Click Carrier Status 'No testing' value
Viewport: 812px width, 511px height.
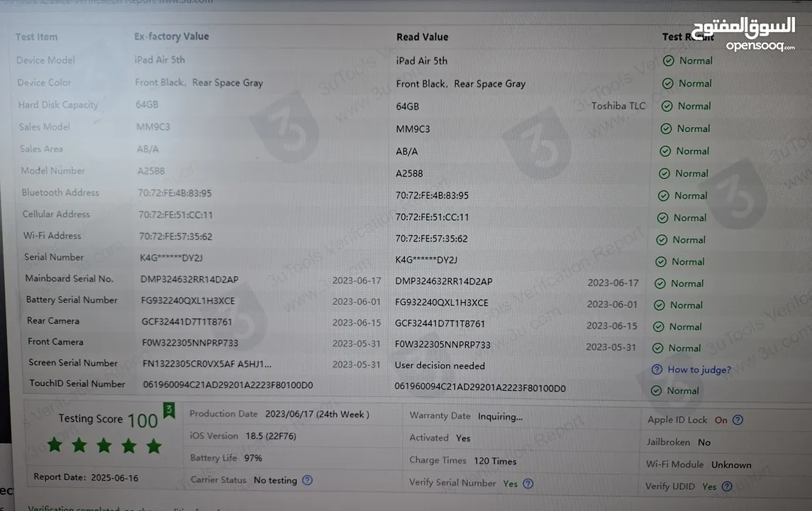(x=275, y=480)
